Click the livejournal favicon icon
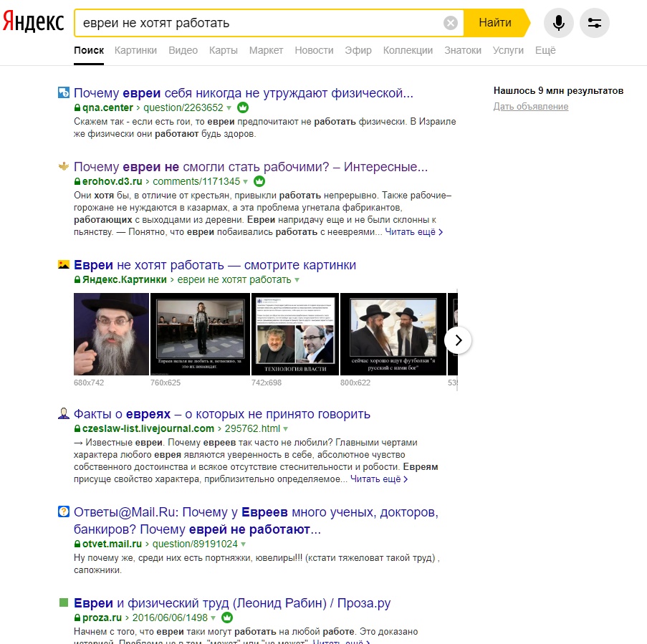The height and width of the screenshot is (644, 647). pos(64,413)
